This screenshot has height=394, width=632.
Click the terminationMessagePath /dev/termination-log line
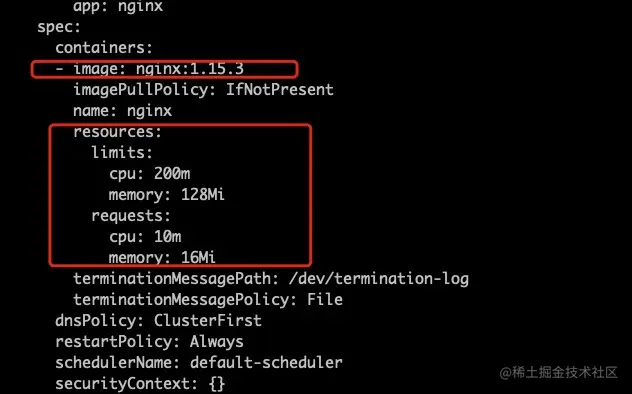271,279
